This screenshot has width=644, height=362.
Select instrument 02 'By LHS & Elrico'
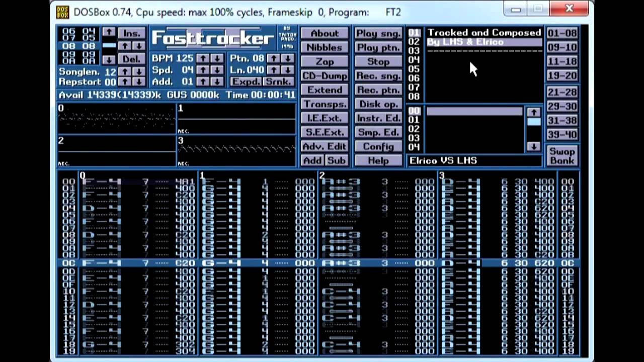(x=484, y=42)
